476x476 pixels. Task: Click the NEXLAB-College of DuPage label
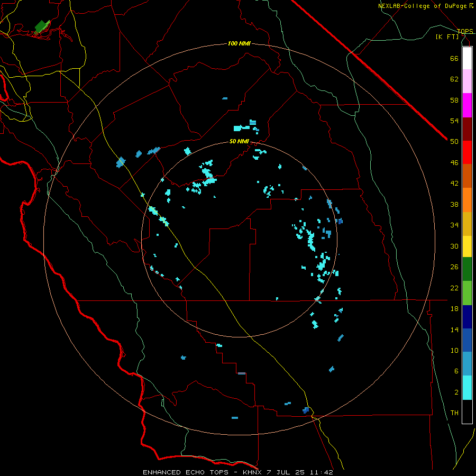click(422, 6)
